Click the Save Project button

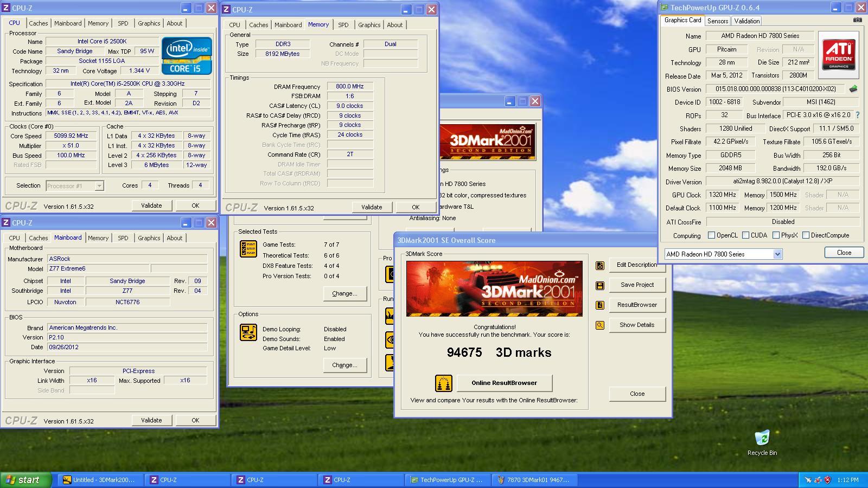tap(637, 285)
